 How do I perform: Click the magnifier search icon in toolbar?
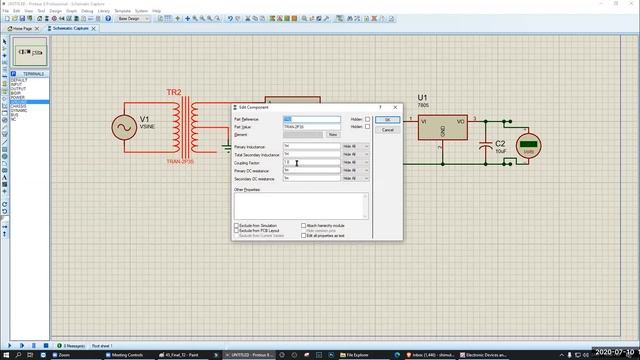point(304,19)
